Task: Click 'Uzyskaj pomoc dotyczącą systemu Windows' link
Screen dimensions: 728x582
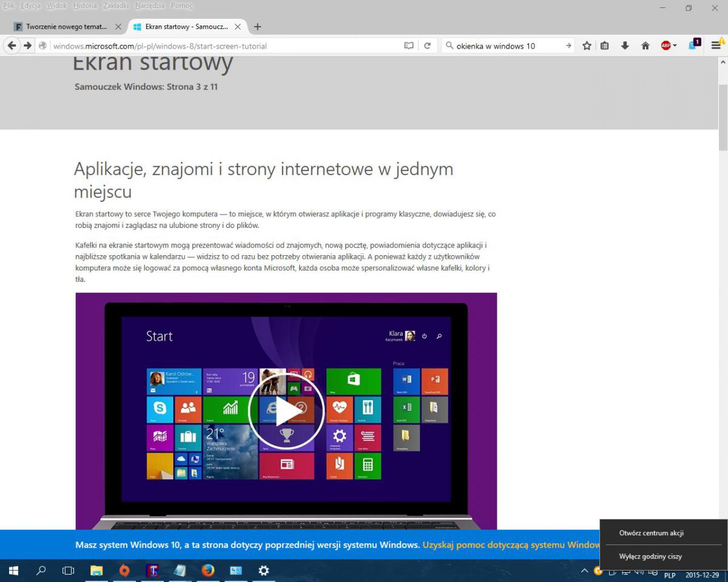Action: point(511,544)
